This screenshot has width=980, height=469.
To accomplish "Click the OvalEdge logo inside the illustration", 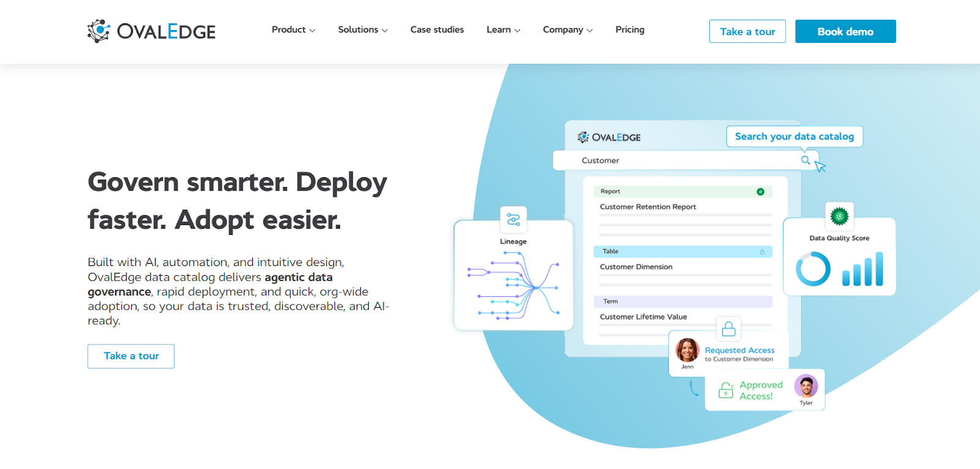I will coord(609,137).
